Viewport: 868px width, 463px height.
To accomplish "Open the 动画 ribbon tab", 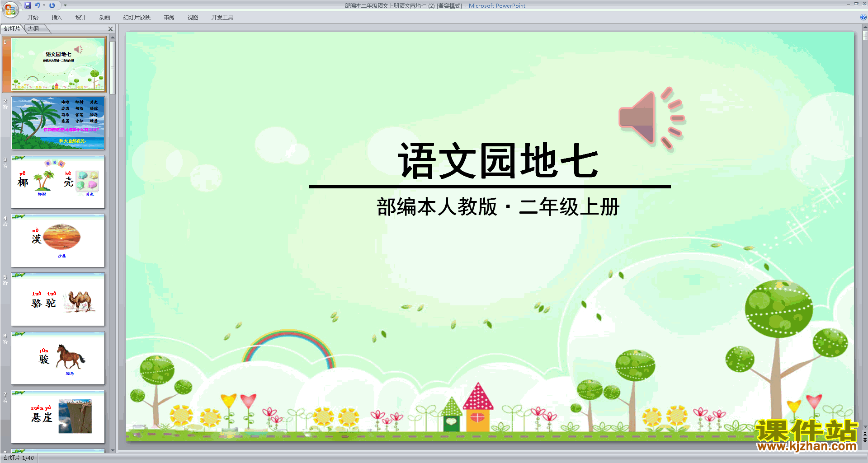I will pos(104,18).
